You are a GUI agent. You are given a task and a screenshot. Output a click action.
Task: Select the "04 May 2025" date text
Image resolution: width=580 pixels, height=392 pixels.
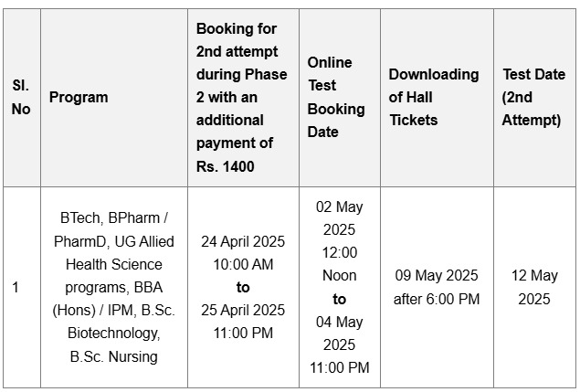click(x=340, y=333)
